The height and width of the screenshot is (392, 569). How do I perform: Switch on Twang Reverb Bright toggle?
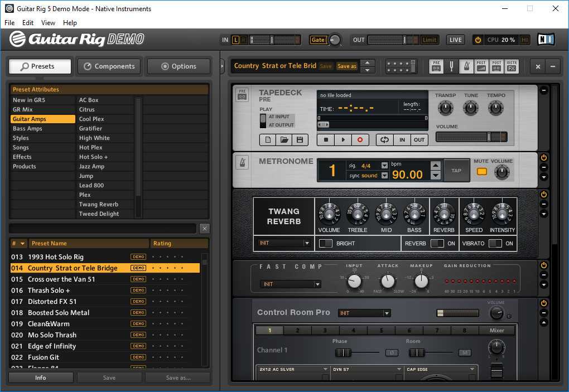click(325, 244)
